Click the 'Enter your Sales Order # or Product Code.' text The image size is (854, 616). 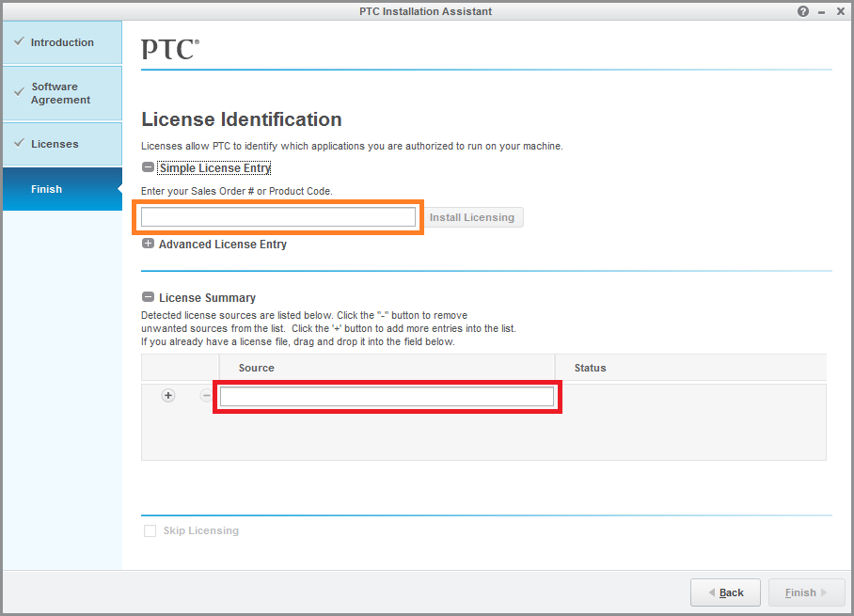pos(236,191)
